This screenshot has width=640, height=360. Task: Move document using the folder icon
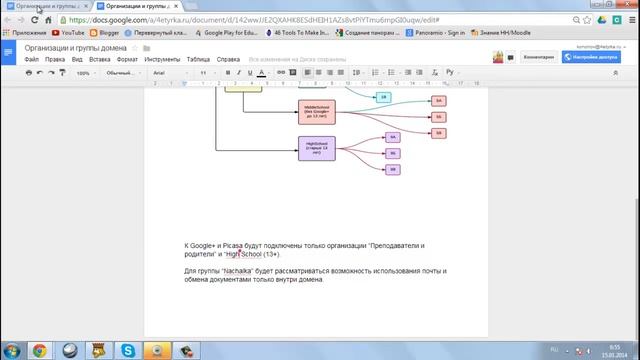pos(147,48)
